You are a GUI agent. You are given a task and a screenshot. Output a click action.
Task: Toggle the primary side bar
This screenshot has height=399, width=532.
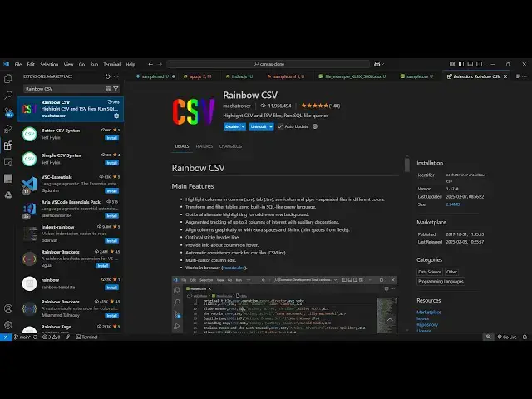point(461,64)
